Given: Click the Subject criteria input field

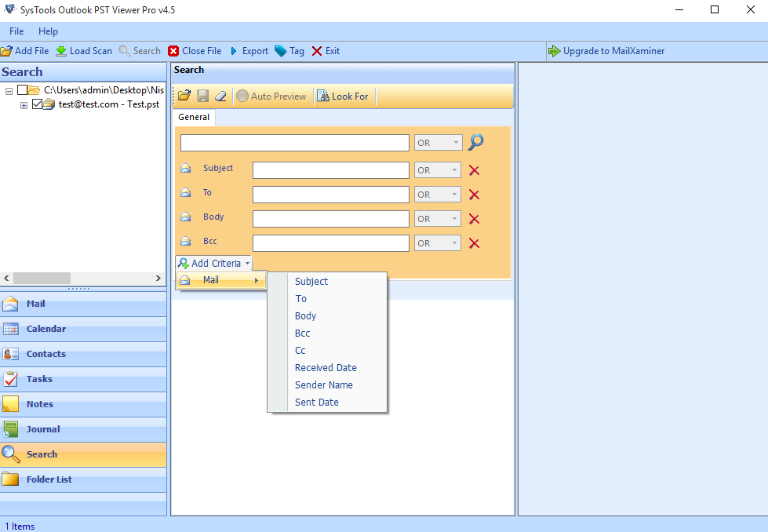Looking at the screenshot, I should (x=330, y=170).
